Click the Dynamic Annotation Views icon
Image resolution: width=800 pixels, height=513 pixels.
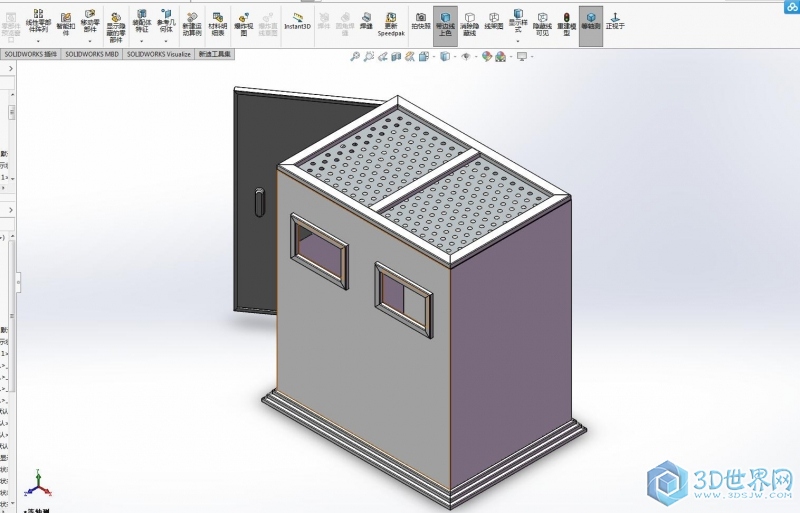(x=410, y=57)
